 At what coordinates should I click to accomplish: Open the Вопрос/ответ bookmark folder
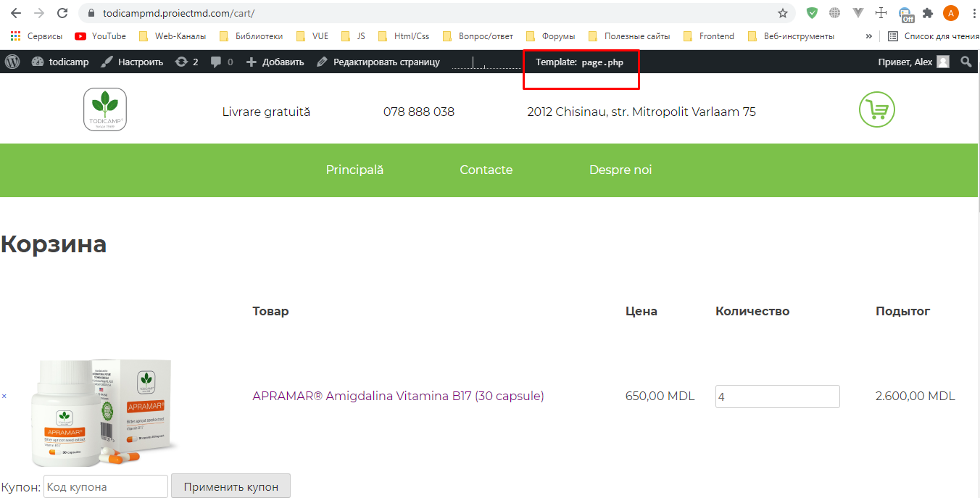(x=478, y=36)
